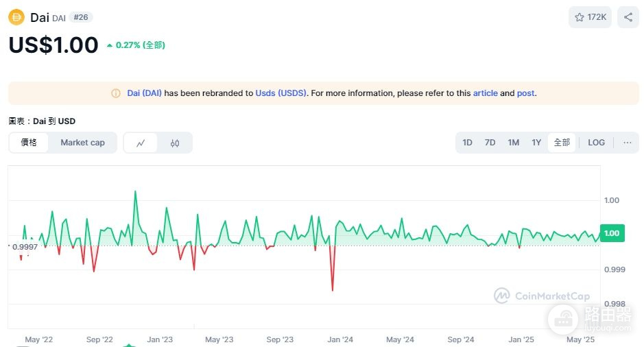This screenshot has width=644, height=347.
Task: Select the 價格 price tab
Action: click(29, 143)
